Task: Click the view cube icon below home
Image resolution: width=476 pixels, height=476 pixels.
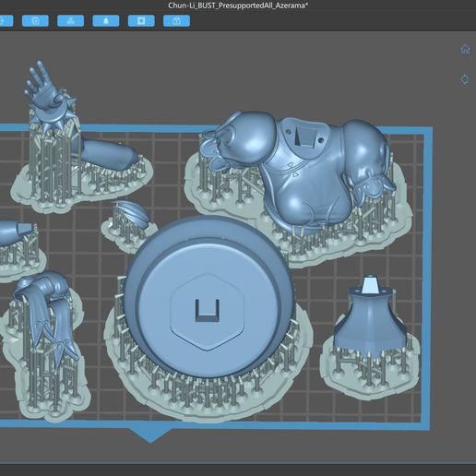Action: click(465, 79)
